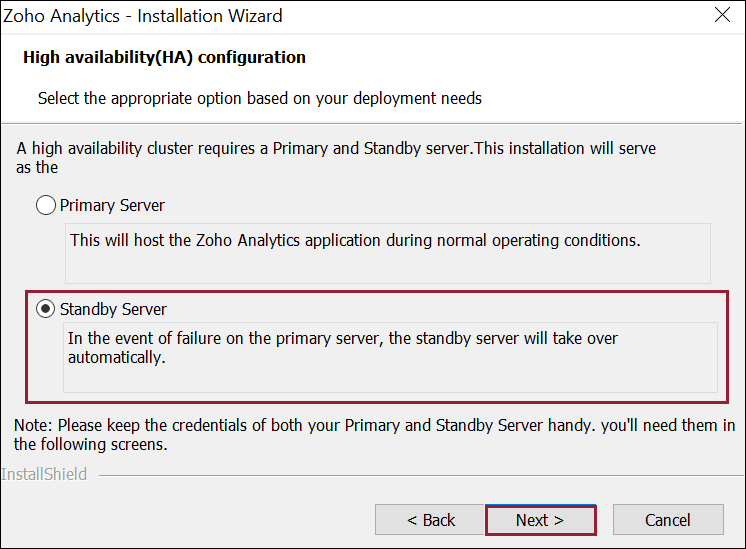Cancel the installation wizard

[667, 520]
